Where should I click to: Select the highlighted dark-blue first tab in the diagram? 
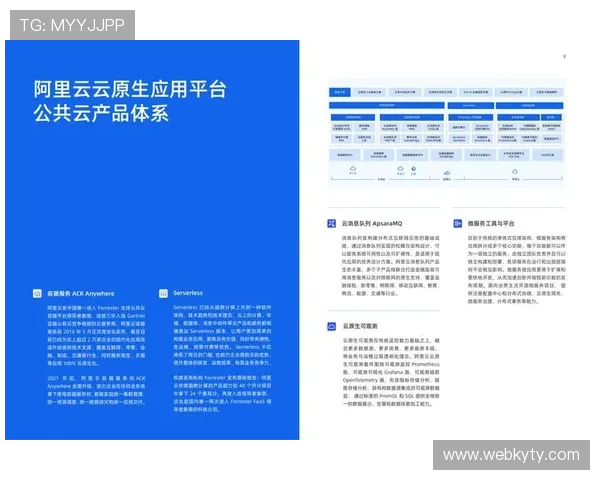pos(339,92)
